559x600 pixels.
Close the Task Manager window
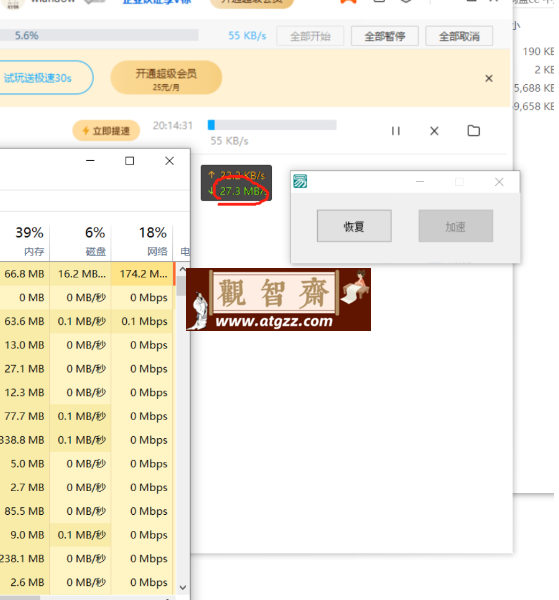pos(169,161)
